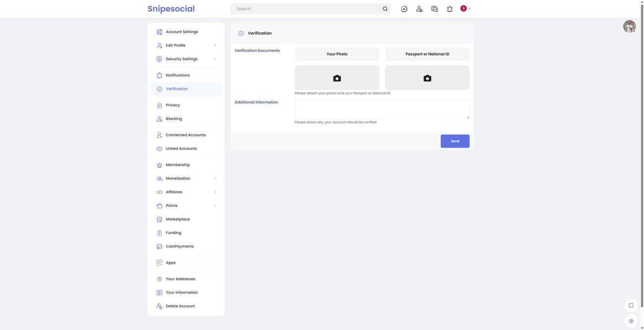This screenshot has height=330, width=644.
Task: Click the Snipesocial logo
Action: pyautogui.click(x=171, y=9)
